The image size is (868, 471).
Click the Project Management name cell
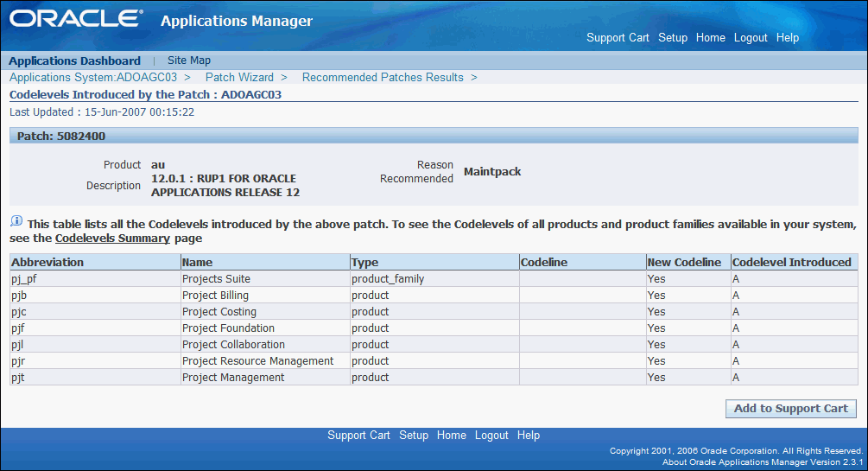(x=266, y=378)
